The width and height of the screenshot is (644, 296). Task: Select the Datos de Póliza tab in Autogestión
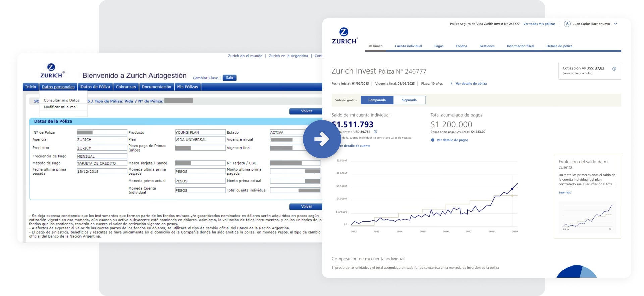pyautogui.click(x=95, y=87)
